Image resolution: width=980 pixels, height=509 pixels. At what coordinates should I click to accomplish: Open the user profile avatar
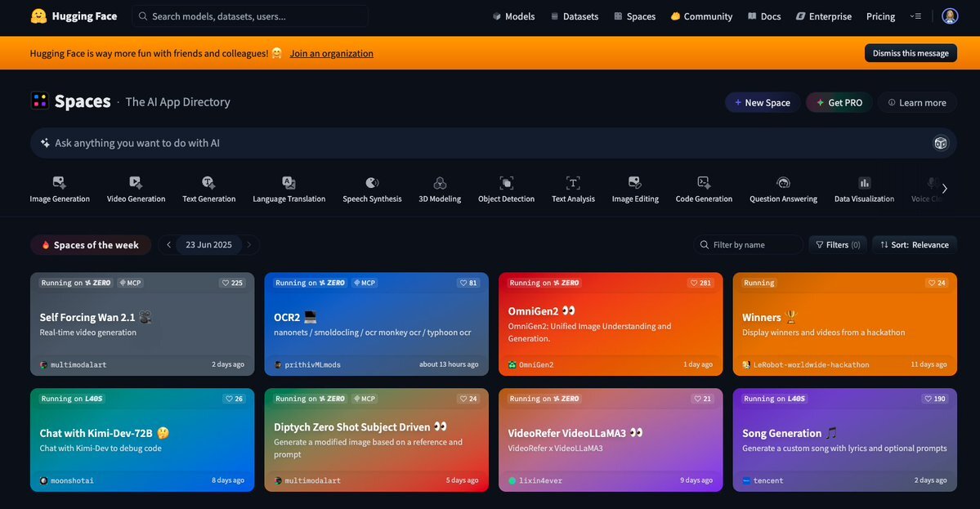tap(950, 16)
